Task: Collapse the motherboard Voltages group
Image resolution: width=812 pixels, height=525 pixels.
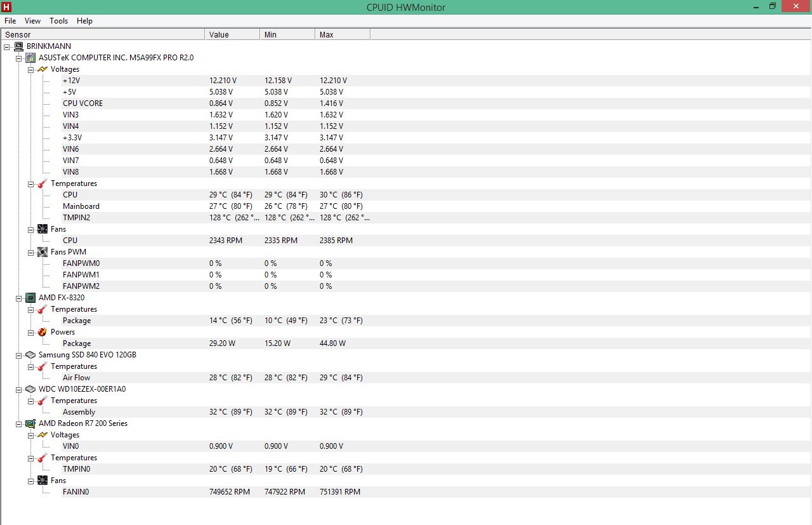Action: (x=31, y=69)
